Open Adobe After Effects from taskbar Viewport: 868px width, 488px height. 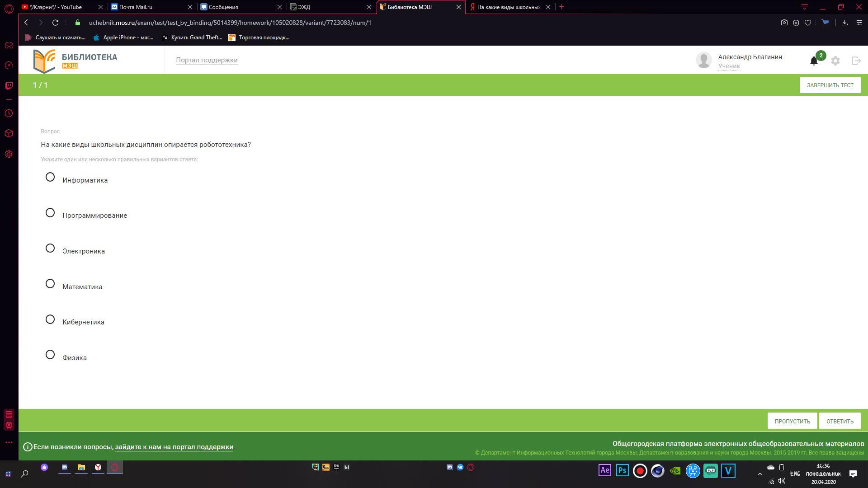[x=604, y=470]
